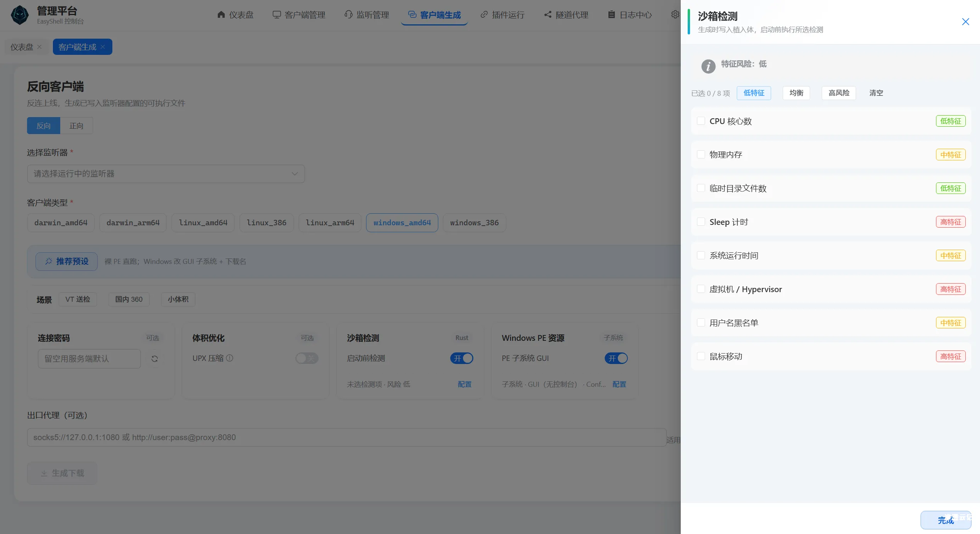This screenshot has width=980, height=534.
Task: Click the info icon beside 特征风险
Action: click(708, 66)
